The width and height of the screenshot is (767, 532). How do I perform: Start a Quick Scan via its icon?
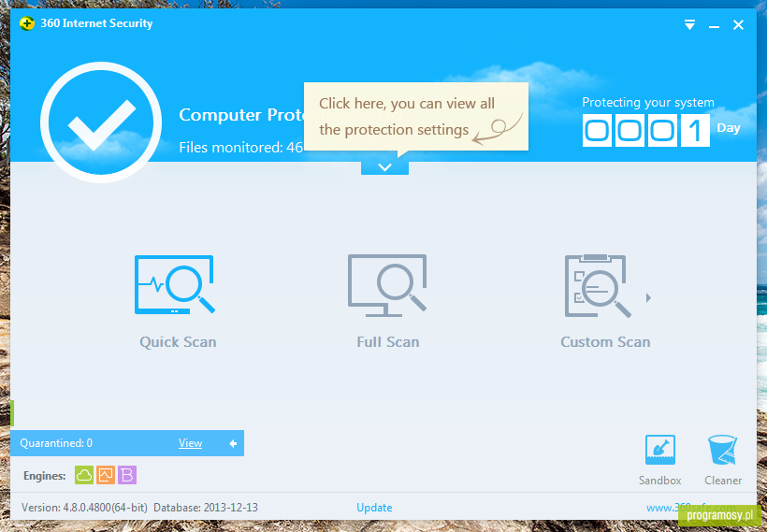tap(175, 284)
